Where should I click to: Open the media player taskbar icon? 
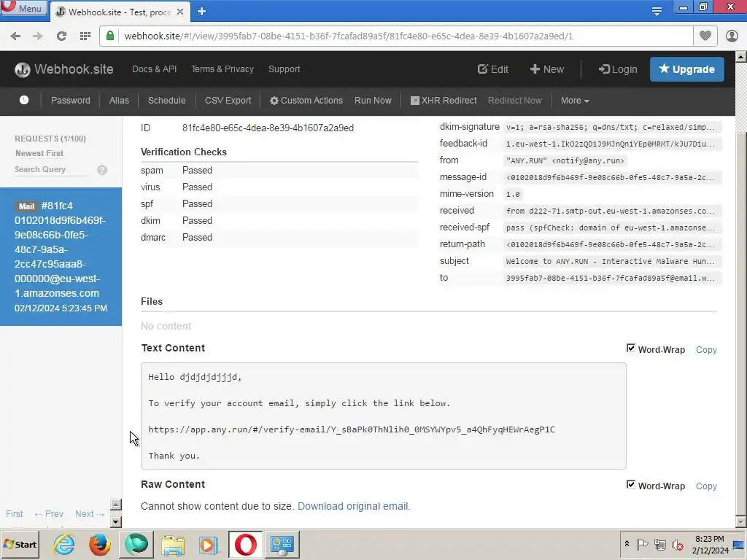tap(209, 545)
